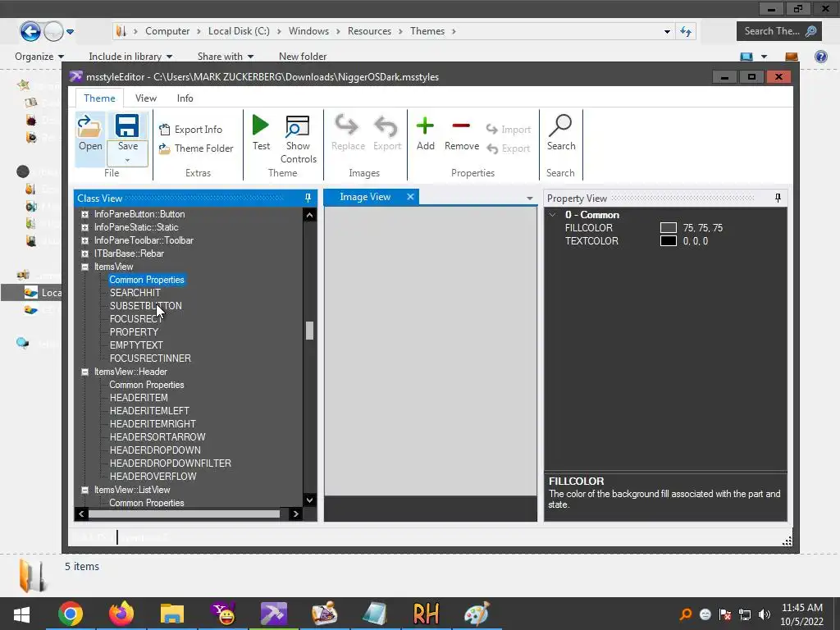Select HEADEROVERFLOW tree item
Screen dimensions: 840x630
[153, 477]
